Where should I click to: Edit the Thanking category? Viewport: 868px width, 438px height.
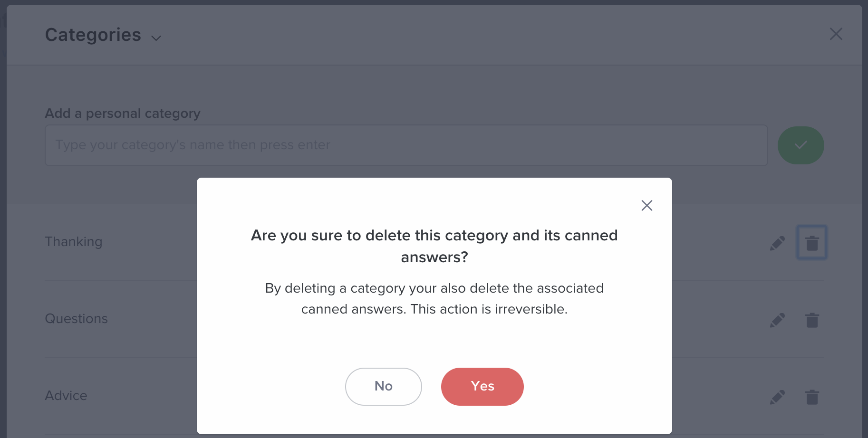click(x=777, y=243)
